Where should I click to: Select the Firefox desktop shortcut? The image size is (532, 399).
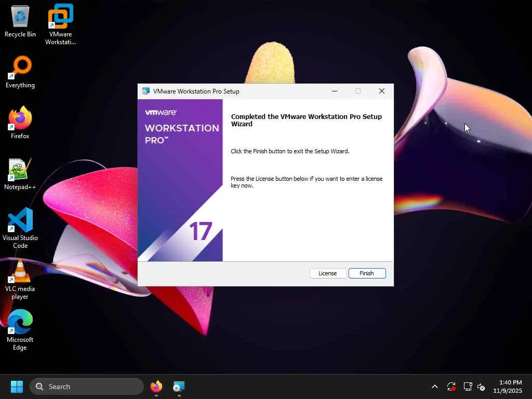(20, 123)
